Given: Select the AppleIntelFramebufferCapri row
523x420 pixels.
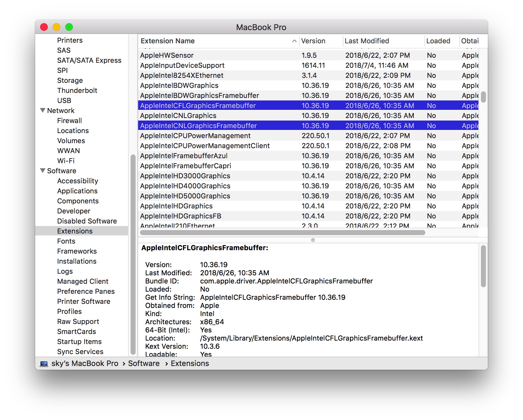Looking at the screenshot, I should [x=308, y=166].
